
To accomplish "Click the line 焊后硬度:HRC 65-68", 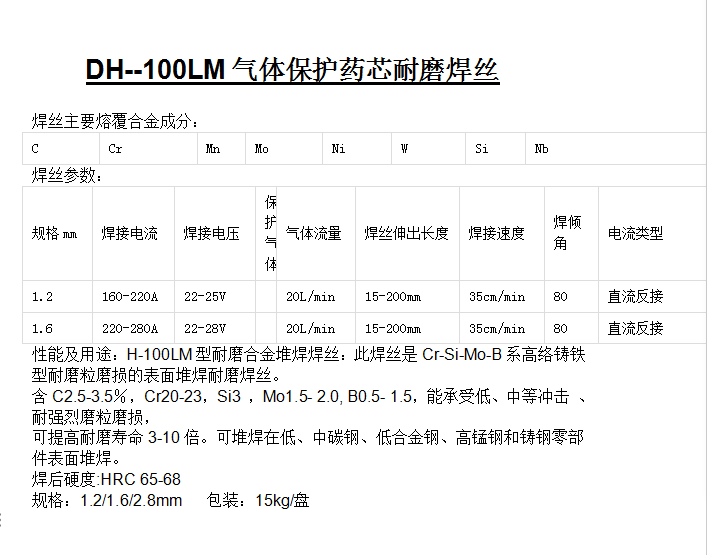I will pos(106,479).
